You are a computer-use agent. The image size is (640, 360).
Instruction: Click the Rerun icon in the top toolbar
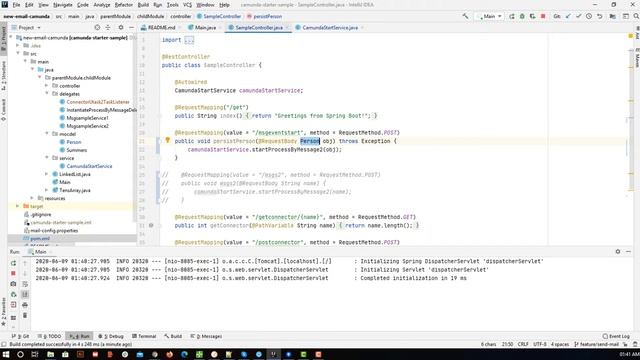(511, 16)
